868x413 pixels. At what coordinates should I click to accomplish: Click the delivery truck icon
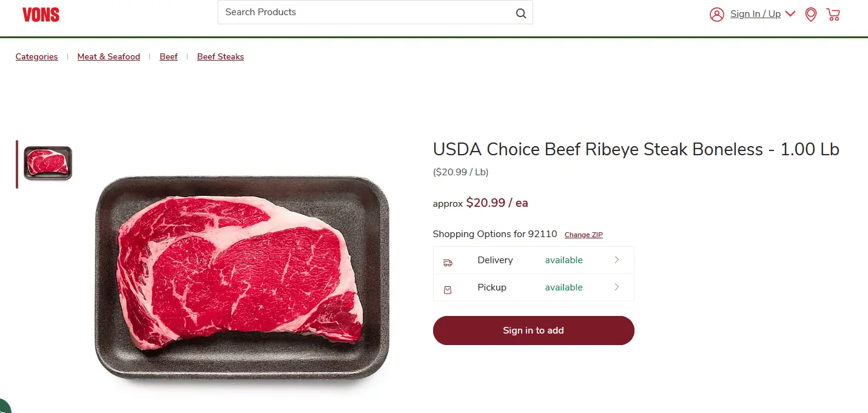448,262
